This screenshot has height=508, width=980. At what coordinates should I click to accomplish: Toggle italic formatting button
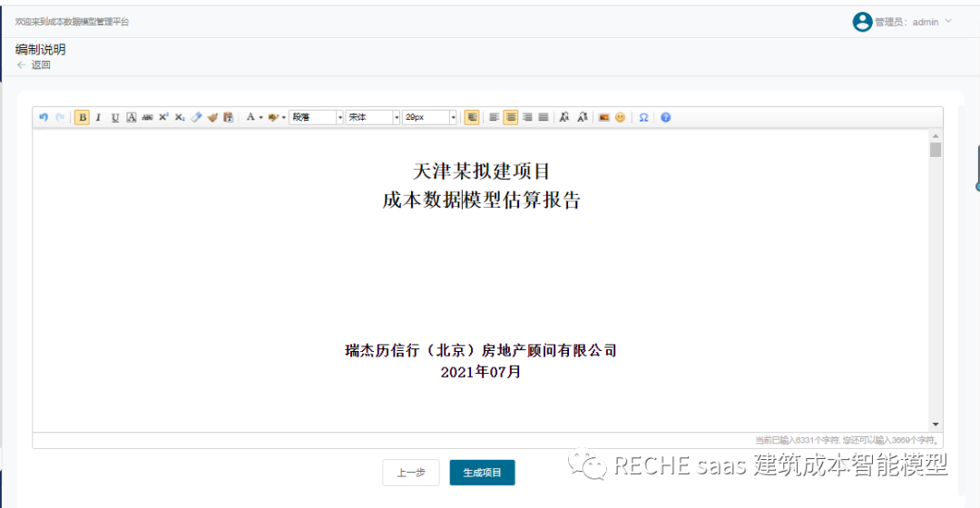[x=98, y=117]
